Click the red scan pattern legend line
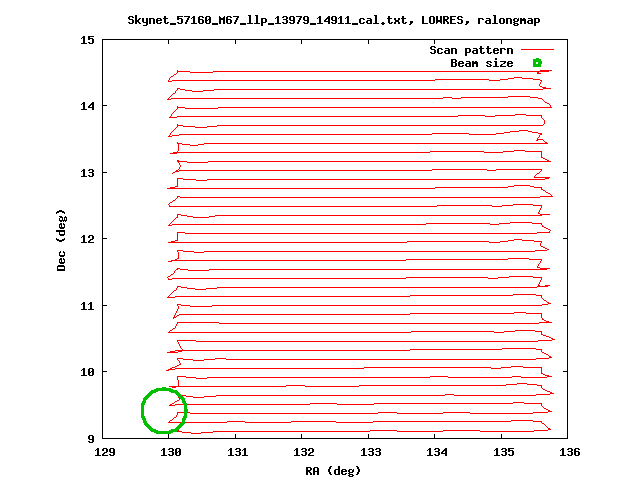Viewport: 640px width, 480px height. 538,50
